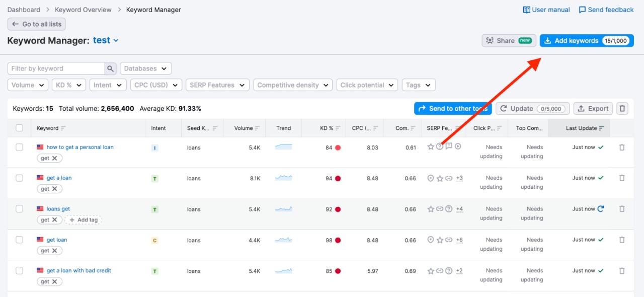Viewport: 644px width, 297px height.
Task: Tick the select-all checkbox in the table header
Action: tap(19, 128)
